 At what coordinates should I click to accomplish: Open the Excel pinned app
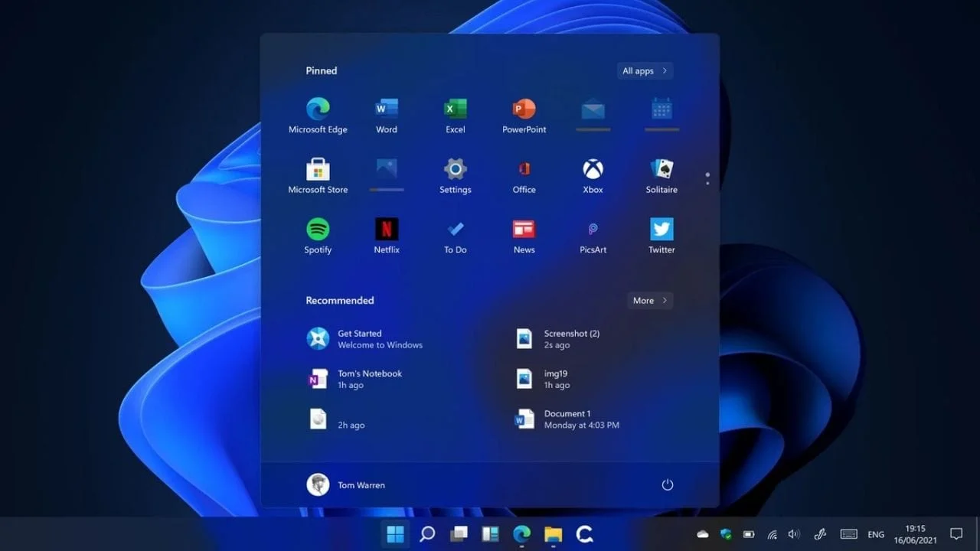[x=456, y=116]
